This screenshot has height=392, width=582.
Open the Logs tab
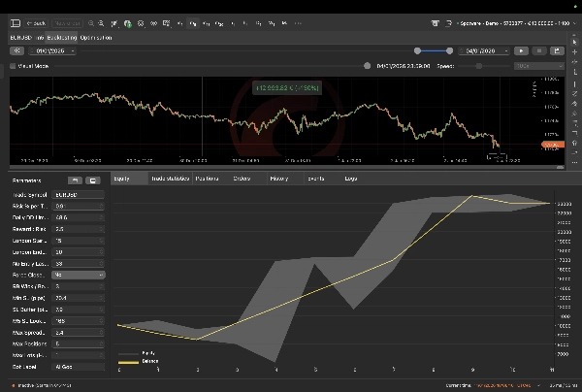coord(351,179)
